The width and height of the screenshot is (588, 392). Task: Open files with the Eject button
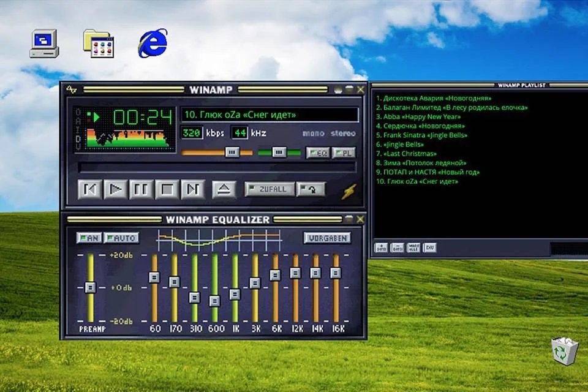(224, 189)
